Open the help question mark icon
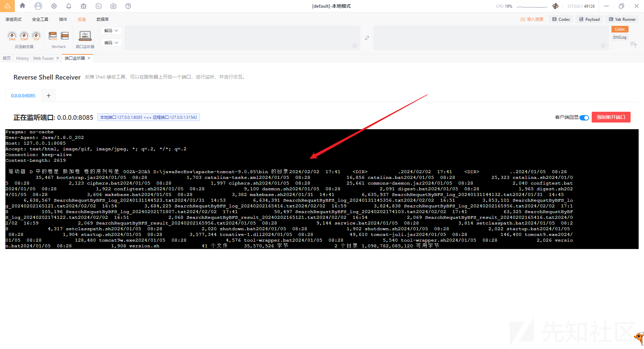Image resolution: width=644 pixels, height=349 pixels. 128,6
